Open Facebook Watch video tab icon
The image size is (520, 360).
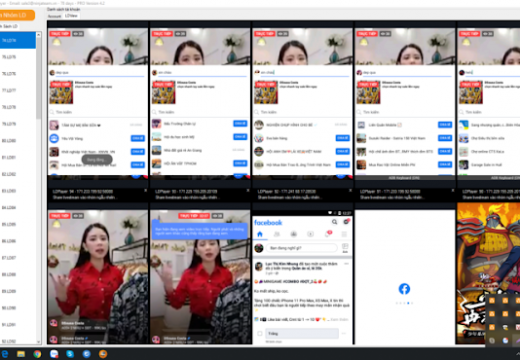click(x=310, y=234)
